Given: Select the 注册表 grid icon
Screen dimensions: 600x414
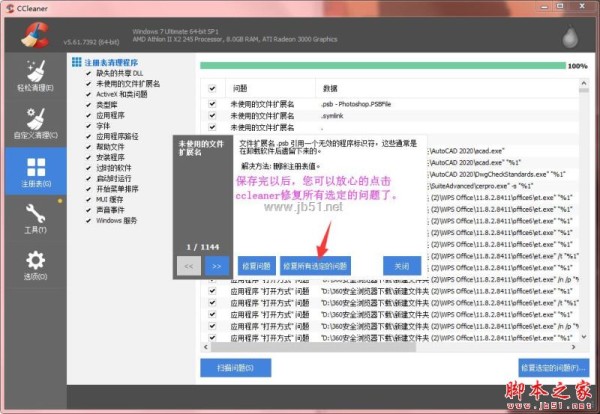Looking at the screenshot, I should 34,171.
